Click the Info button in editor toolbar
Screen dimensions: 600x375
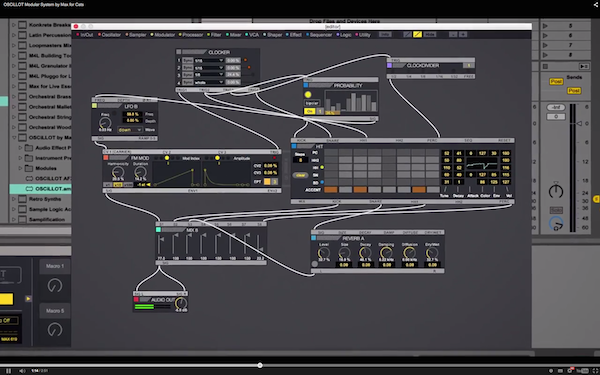point(385,34)
